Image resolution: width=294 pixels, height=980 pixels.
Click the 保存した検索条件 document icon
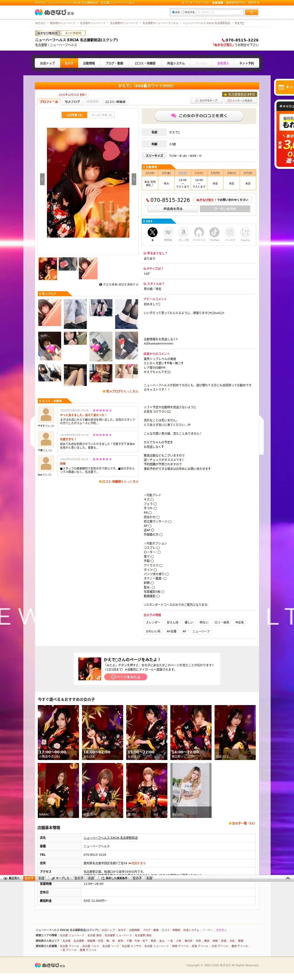pos(103,878)
